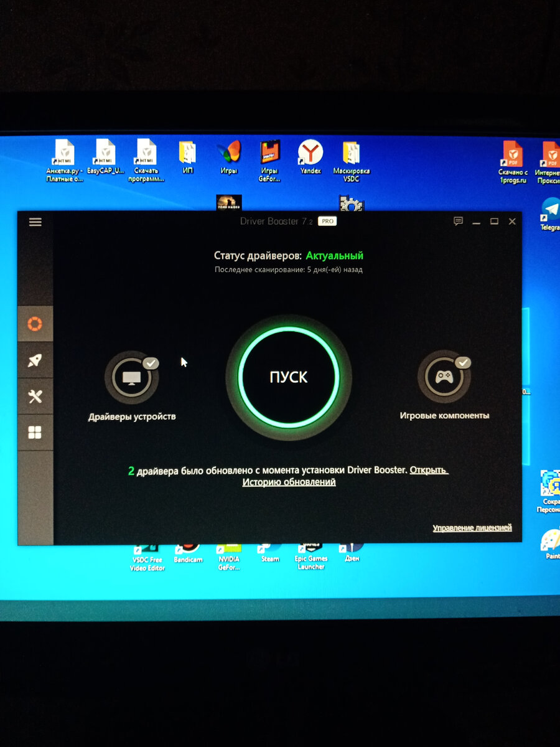Click the 'Актуальный' driver status text

pos(335,255)
